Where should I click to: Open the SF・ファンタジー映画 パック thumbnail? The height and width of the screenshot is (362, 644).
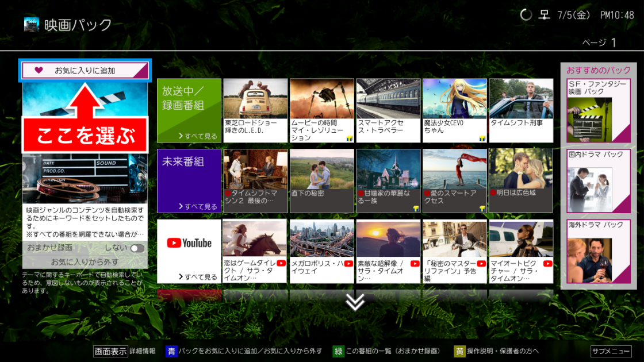tap(591, 119)
